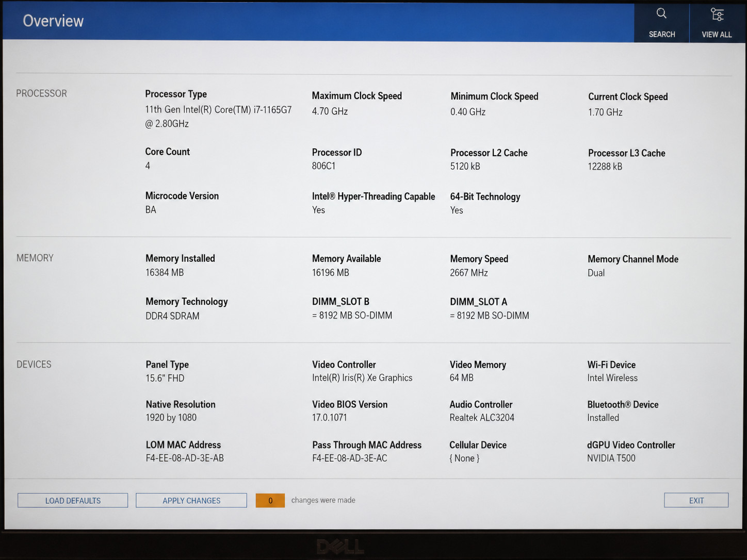
Task: Select the Microcode Version value BA
Action: (151, 209)
